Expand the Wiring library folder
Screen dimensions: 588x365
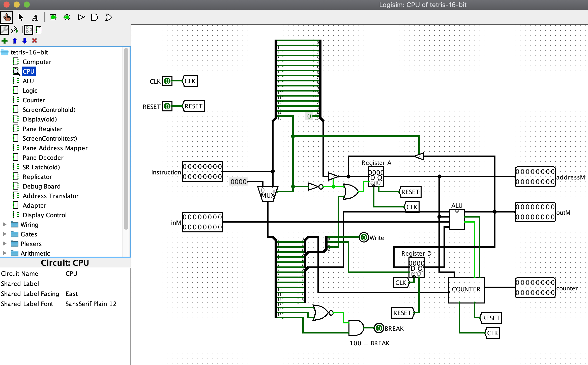pyautogui.click(x=5, y=224)
